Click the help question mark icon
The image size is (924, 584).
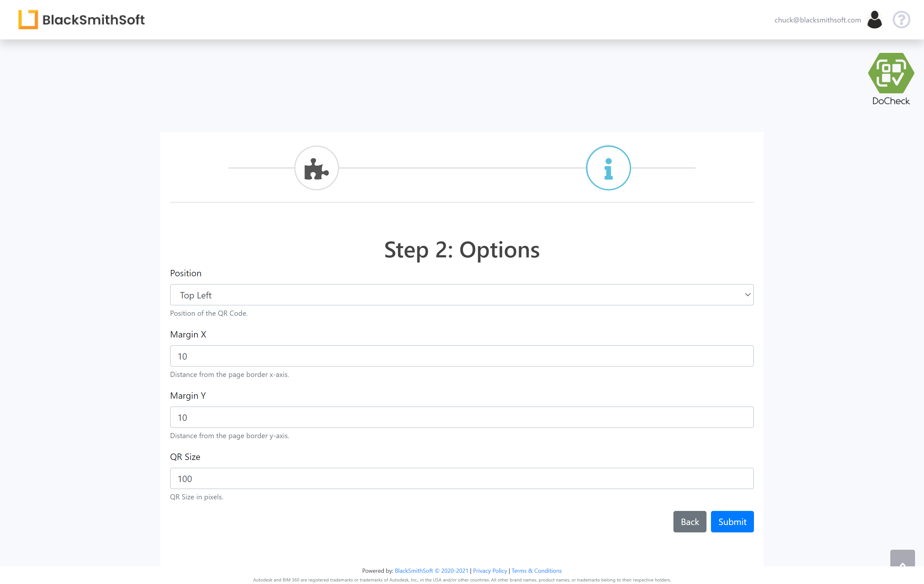[x=901, y=20]
